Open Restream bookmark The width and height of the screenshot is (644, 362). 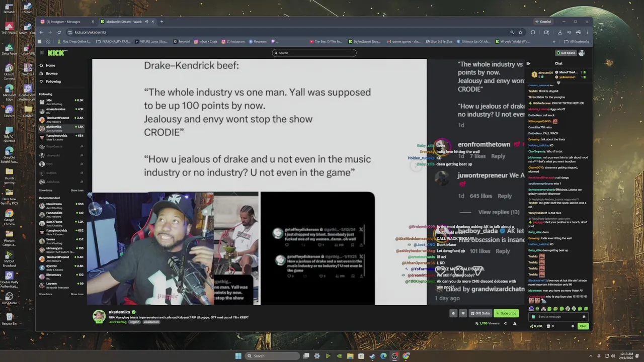tap(257, 42)
